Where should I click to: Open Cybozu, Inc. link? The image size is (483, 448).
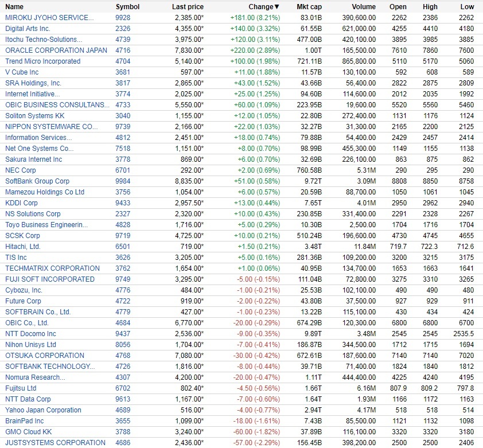pos(24,290)
